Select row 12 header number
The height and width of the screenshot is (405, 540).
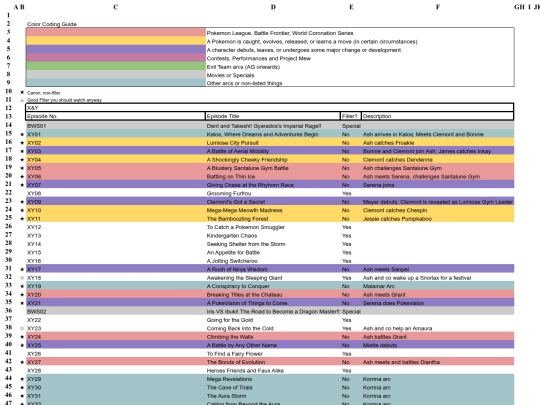tap(8, 108)
